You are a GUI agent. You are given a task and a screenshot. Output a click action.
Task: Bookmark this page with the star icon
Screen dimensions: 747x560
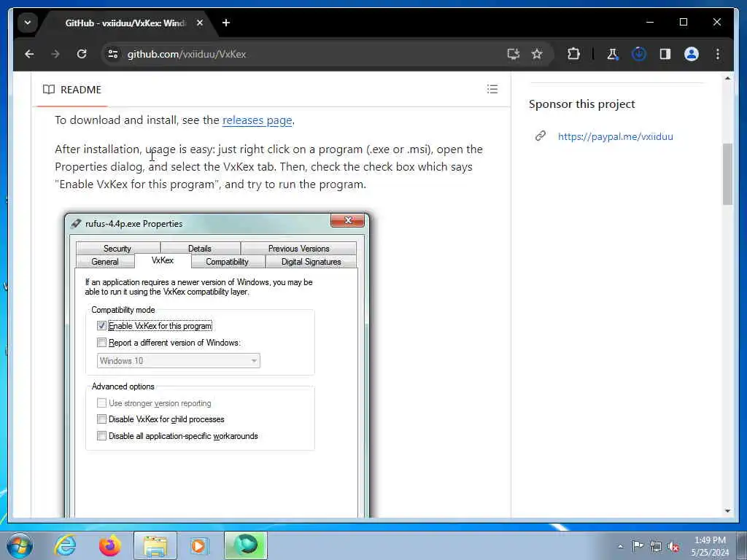coord(537,54)
